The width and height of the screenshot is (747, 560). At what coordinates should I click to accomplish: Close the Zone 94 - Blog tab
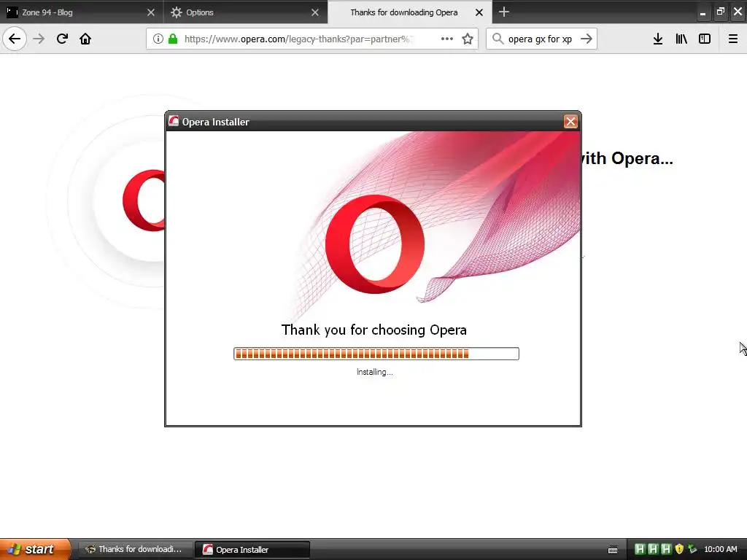pyautogui.click(x=150, y=12)
